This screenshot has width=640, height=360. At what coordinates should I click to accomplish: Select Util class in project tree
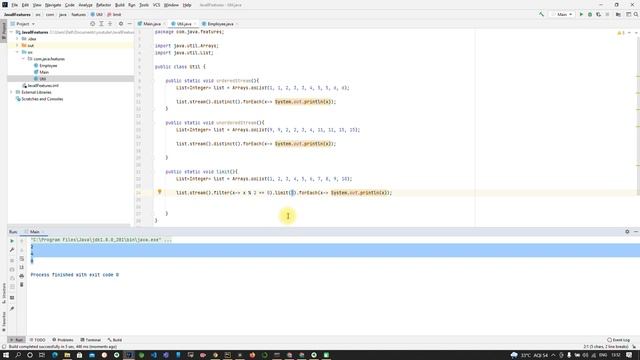point(40,78)
